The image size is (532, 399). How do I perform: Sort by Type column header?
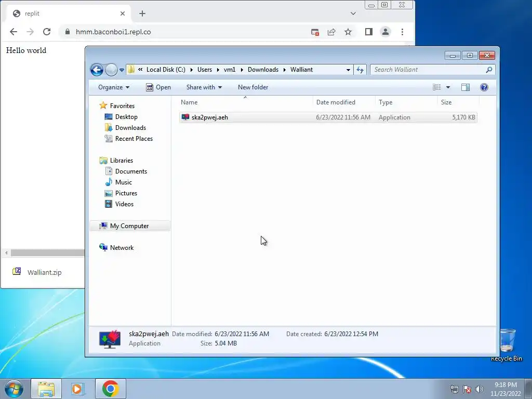(406, 102)
